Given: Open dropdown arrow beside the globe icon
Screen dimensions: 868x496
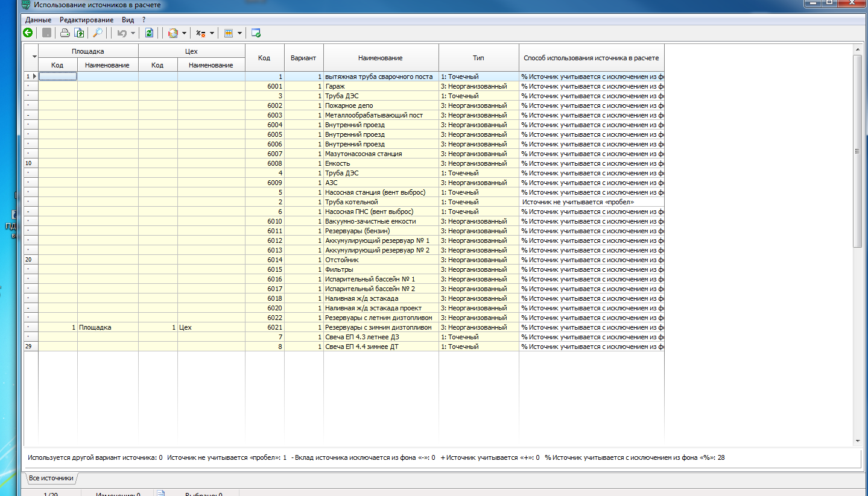Looking at the screenshot, I should click(x=185, y=33).
